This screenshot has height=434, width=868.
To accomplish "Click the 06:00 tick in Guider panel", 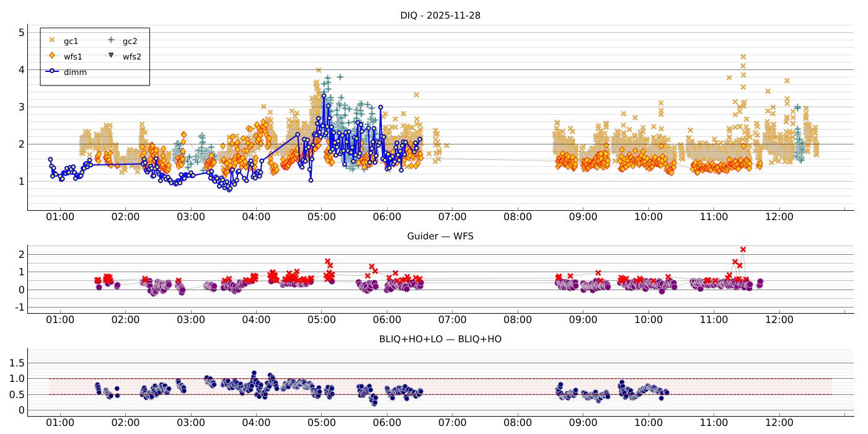I will click(x=387, y=320).
